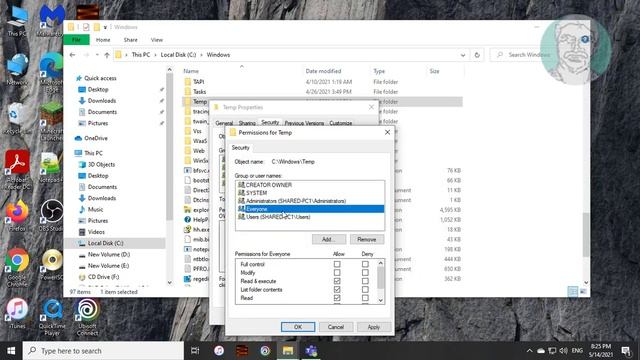Image resolution: width=640 pixels, height=360 pixels.
Task: Click Back arrow in File Explorer
Action: [73, 55]
